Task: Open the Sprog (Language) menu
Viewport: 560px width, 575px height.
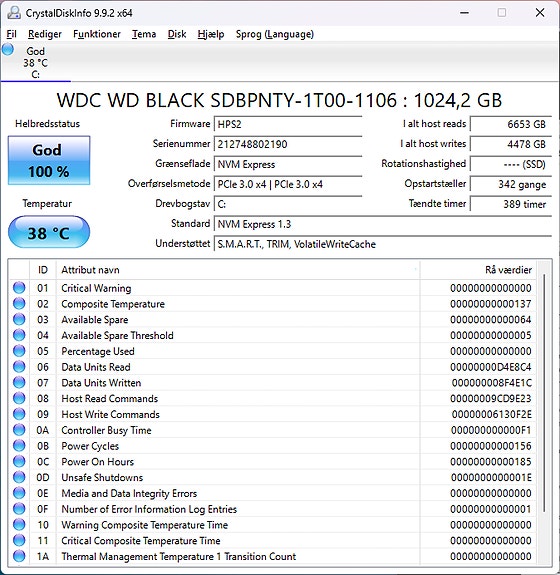Action: (275, 34)
